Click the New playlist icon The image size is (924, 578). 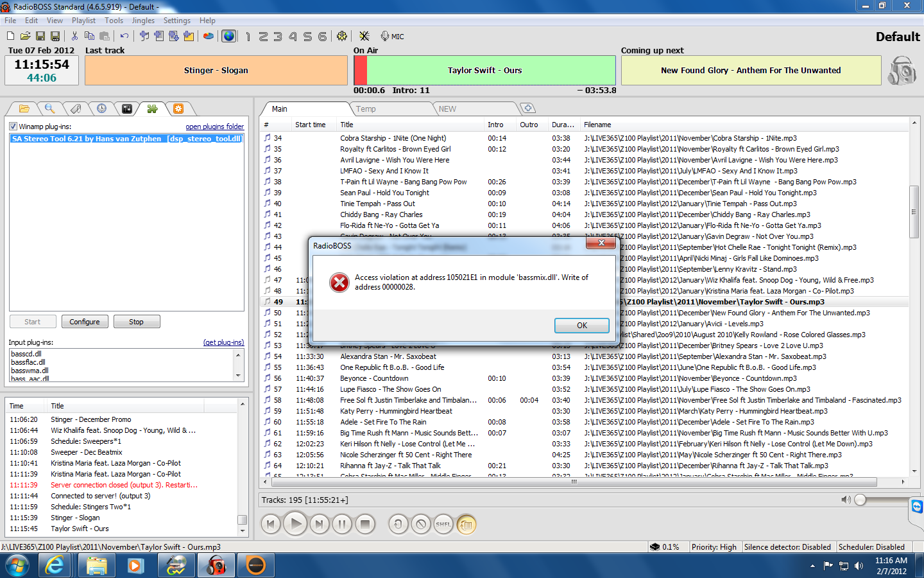tap(10, 36)
